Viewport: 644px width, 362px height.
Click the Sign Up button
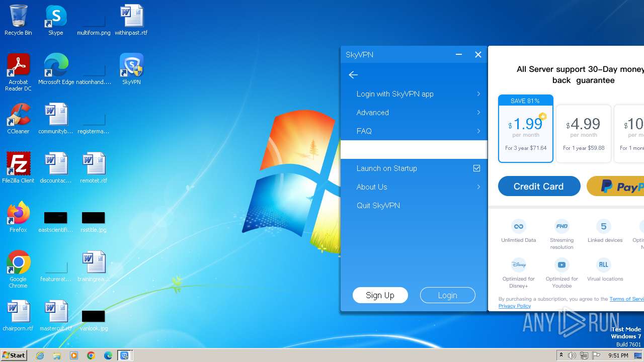[380, 295]
